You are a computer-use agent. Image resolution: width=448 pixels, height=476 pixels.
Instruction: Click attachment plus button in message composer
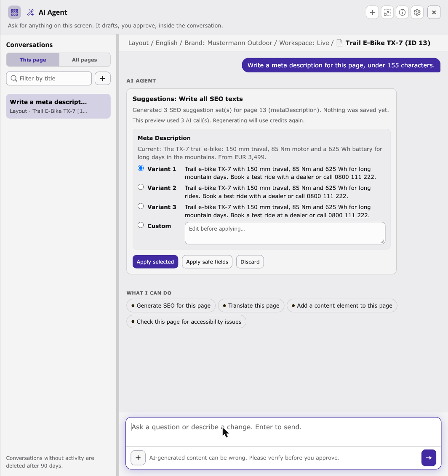[138, 458]
